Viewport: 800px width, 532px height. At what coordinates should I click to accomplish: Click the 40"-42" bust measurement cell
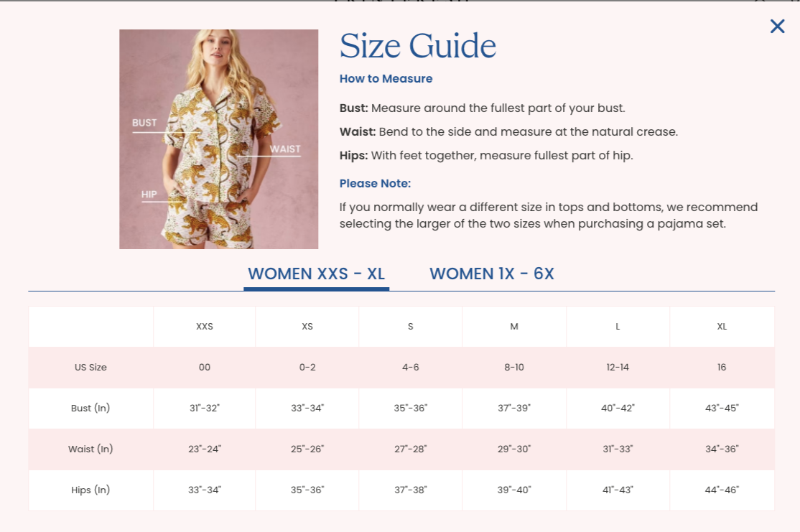coord(618,409)
